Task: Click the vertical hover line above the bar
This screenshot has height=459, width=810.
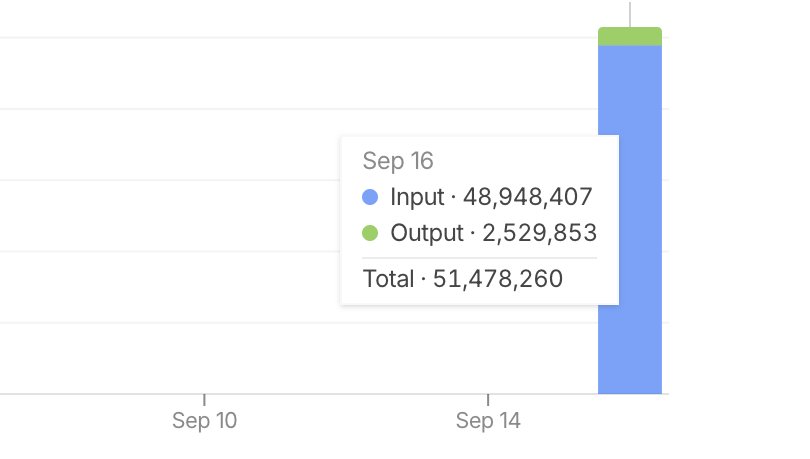Action: [x=630, y=14]
